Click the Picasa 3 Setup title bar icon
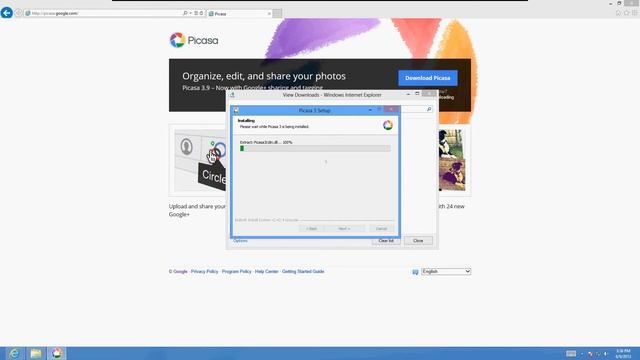Viewport: 640px width, 360px height. (x=236, y=110)
